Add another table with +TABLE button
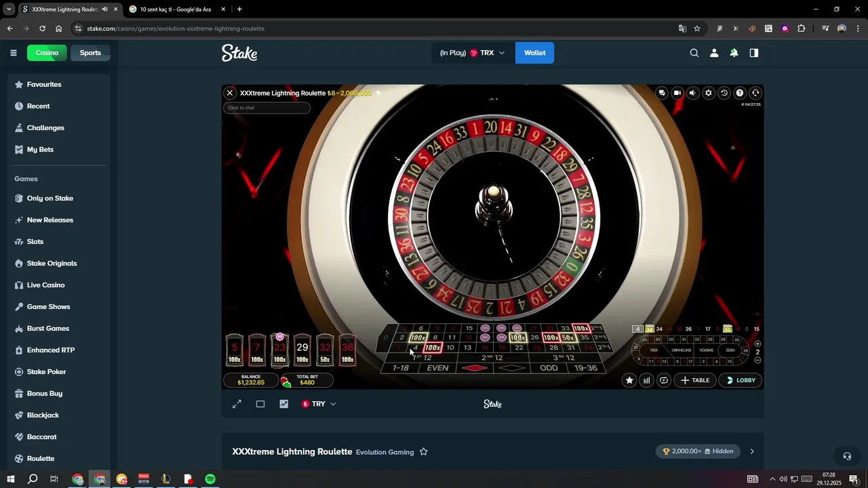The image size is (868, 488). click(695, 380)
